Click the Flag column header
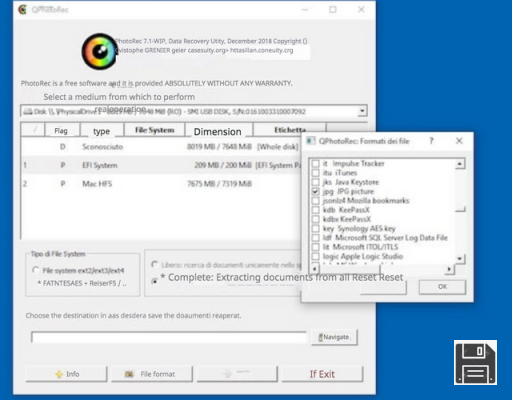Viewport: 512px width, 400px height. tap(62, 130)
